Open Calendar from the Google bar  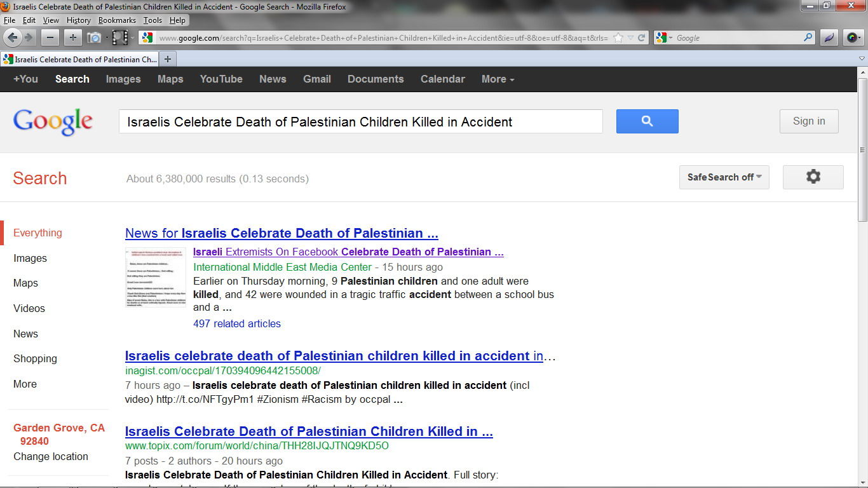click(x=443, y=79)
